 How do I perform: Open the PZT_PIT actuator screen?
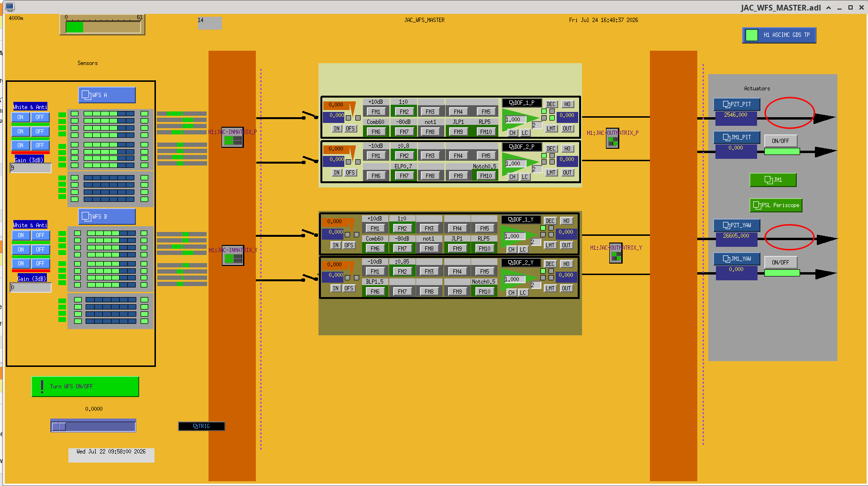tap(736, 104)
